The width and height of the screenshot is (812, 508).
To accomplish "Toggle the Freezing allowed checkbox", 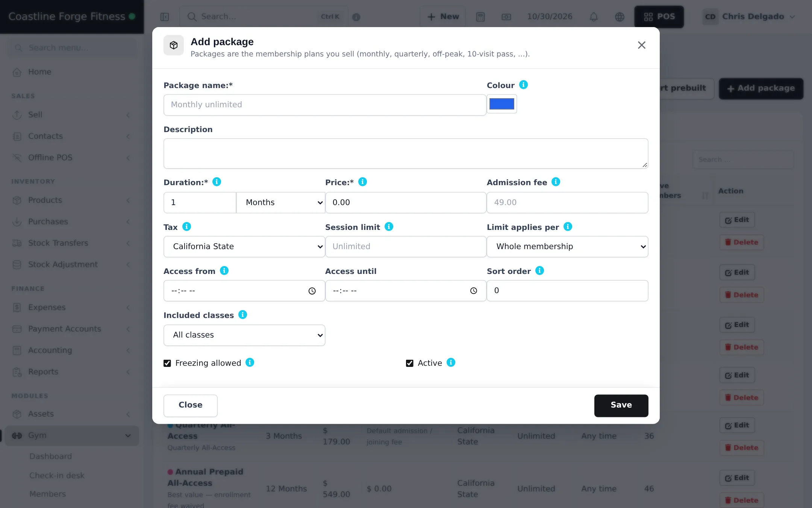I will (167, 363).
